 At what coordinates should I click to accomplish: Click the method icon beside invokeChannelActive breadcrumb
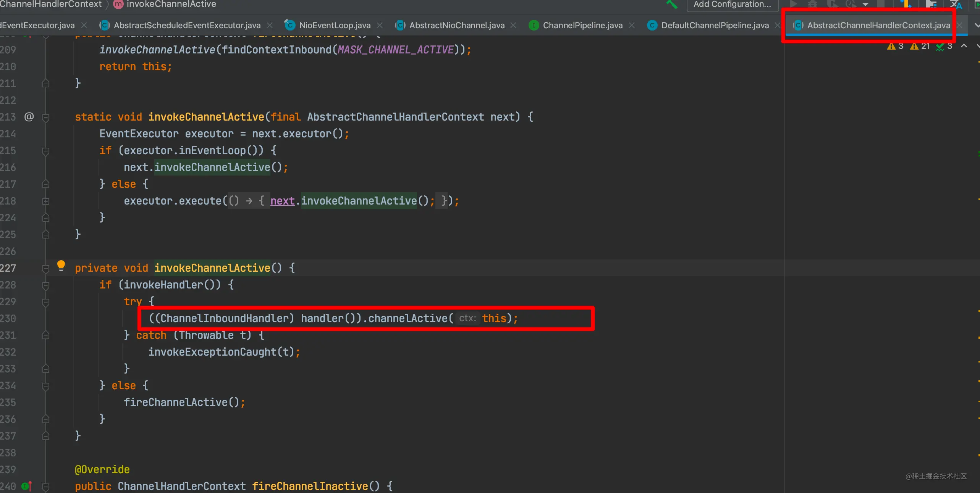click(x=118, y=4)
